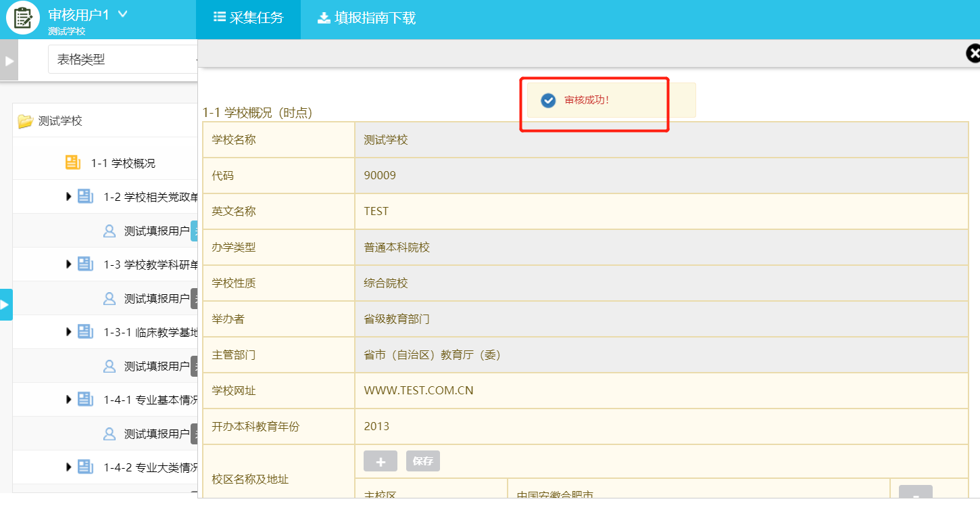Viewport: 980px width, 512px height.
Task: Click the 保存 button
Action: pyautogui.click(x=422, y=461)
